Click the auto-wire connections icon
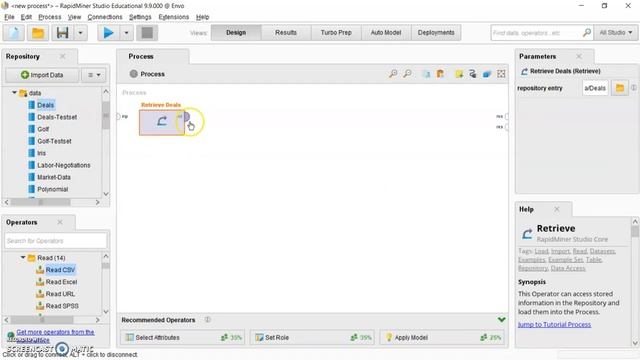640x360 pixels. [x=473, y=74]
